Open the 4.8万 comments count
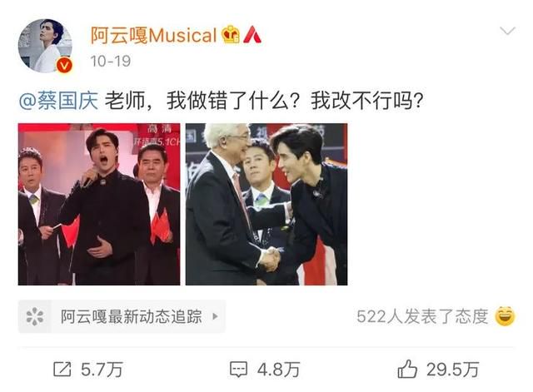Screen dimensions: 533x392 (278, 370)
